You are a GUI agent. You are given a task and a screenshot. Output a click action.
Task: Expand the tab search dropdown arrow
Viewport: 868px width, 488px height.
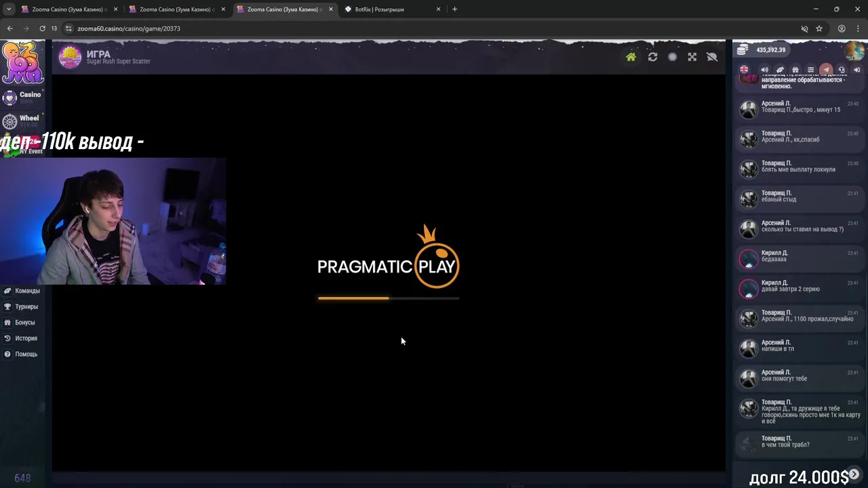pyautogui.click(x=9, y=9)
